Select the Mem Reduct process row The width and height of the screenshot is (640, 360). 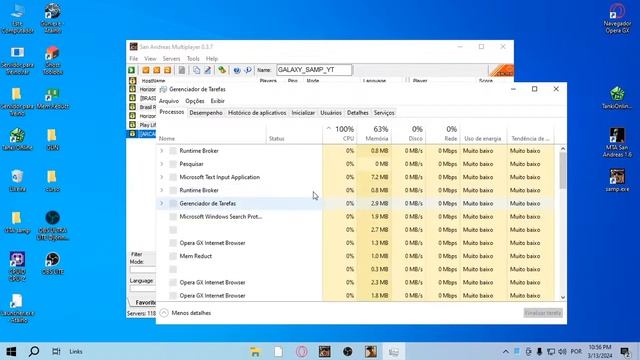point(356,256)
